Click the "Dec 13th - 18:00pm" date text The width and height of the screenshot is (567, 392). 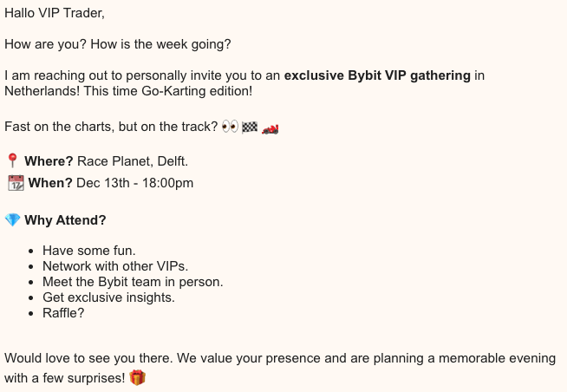(134, 183)
